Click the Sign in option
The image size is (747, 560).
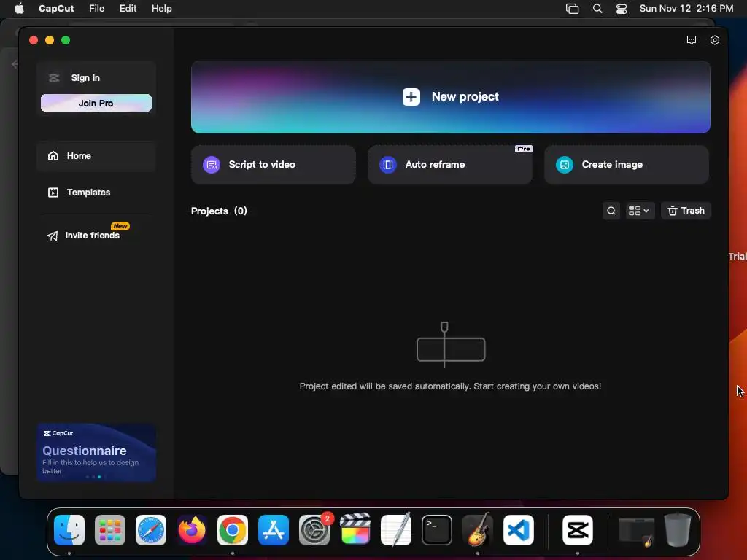pos(85,77)
